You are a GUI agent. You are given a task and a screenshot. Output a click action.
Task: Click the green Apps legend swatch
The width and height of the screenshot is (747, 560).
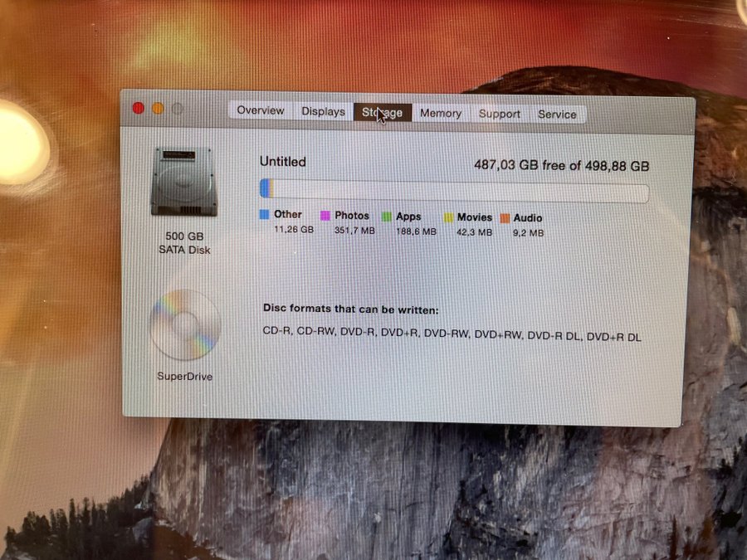(x=386, y=217)
